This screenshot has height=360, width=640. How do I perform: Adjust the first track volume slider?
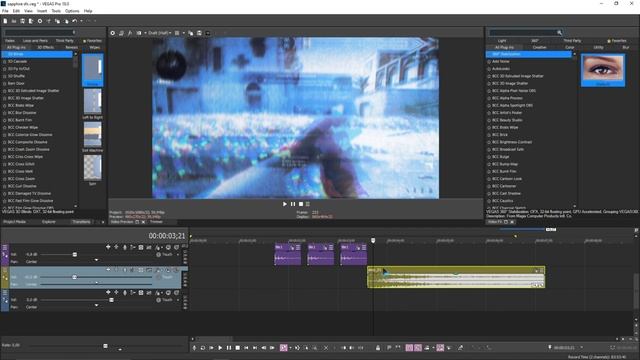click(x=75, y=254)
